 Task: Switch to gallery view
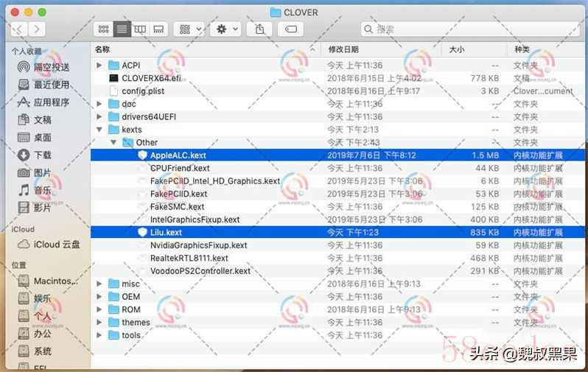[x=158, y=29]
